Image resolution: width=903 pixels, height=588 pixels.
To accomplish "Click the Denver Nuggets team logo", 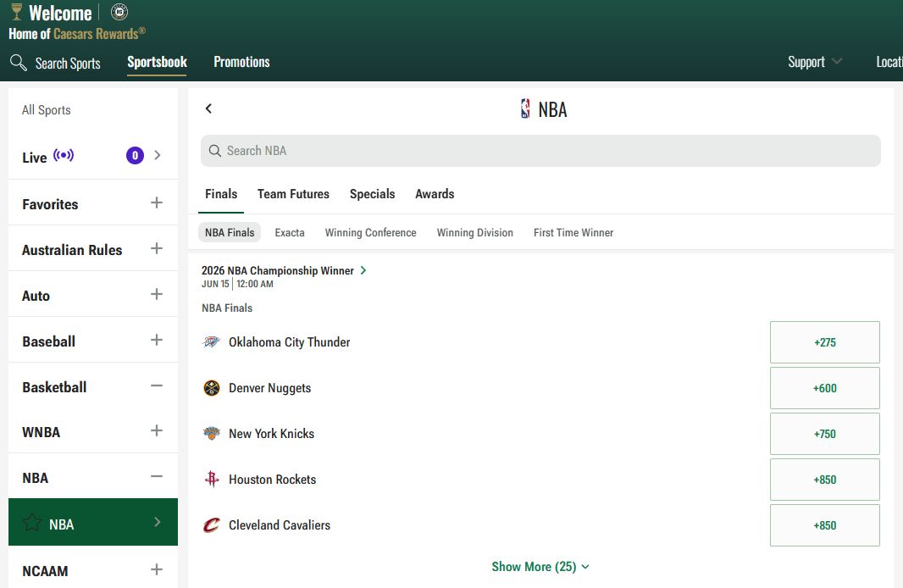I will [210, 388].
